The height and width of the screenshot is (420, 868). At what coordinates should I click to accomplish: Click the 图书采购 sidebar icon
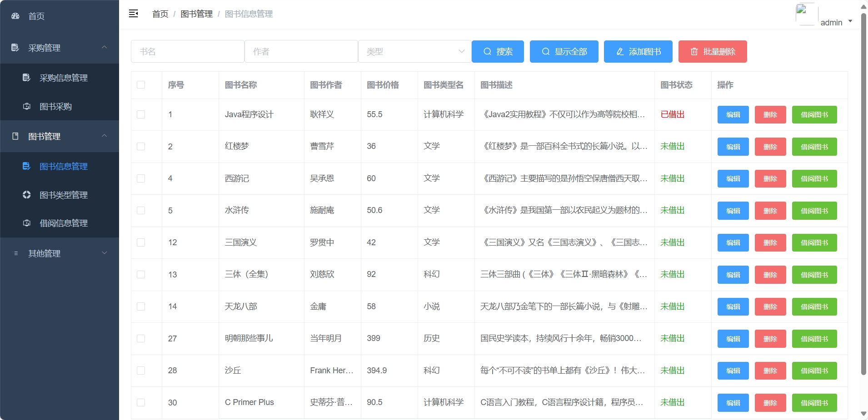tap(27, 106)
